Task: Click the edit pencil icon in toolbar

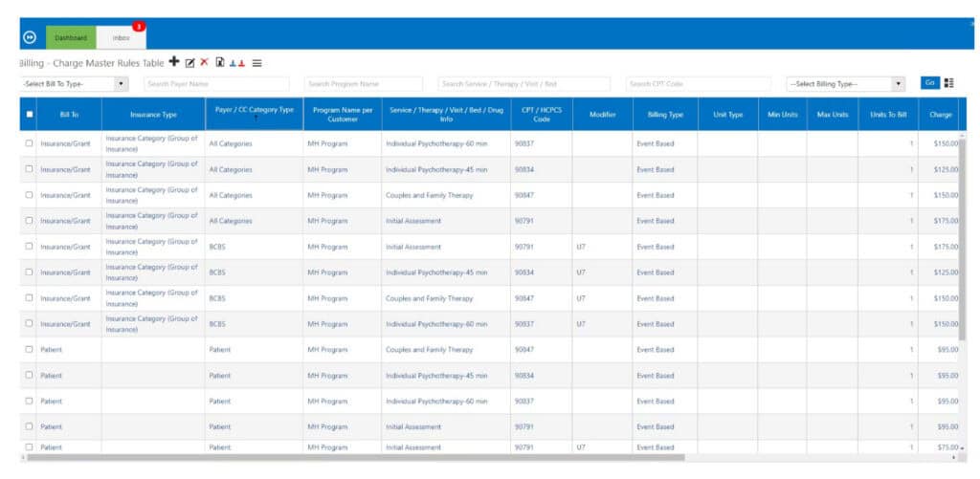Action: tap(189, 63)
